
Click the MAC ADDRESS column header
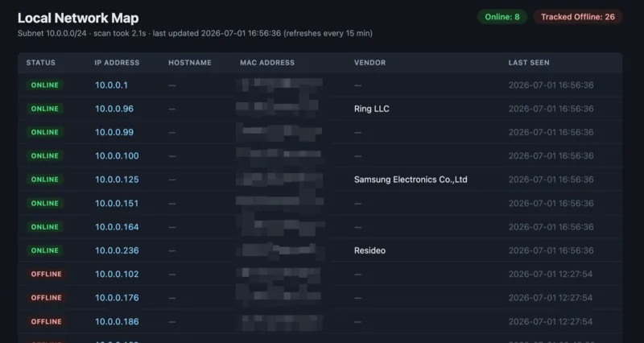click(x=267, y=63)
